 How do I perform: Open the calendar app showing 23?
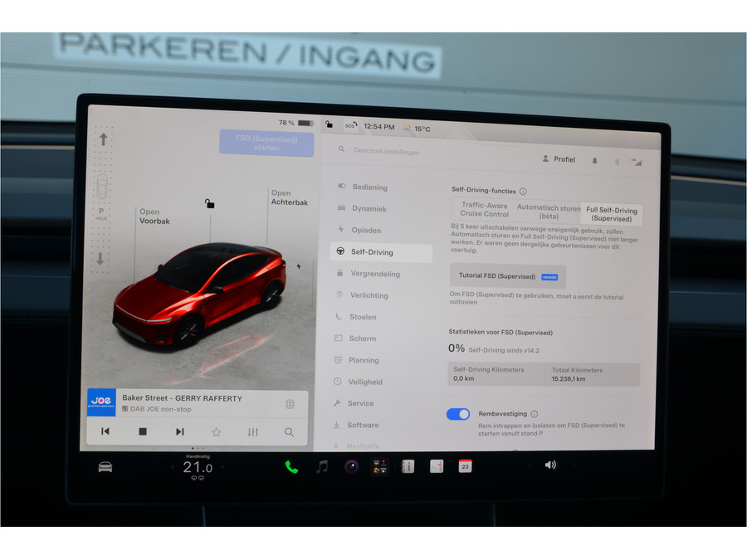click(x=465, y=466)
